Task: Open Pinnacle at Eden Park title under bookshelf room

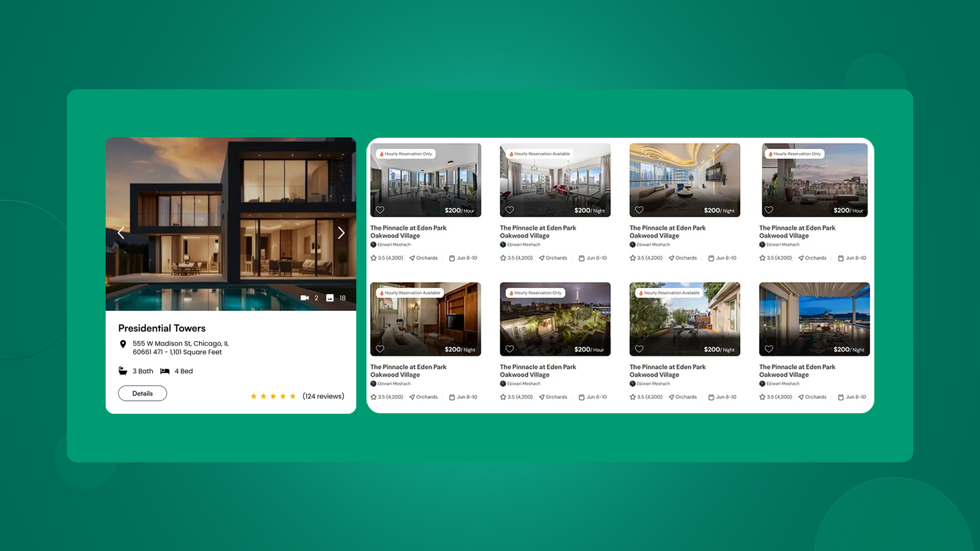Action: pyautogui.click(x=408, y=371)
